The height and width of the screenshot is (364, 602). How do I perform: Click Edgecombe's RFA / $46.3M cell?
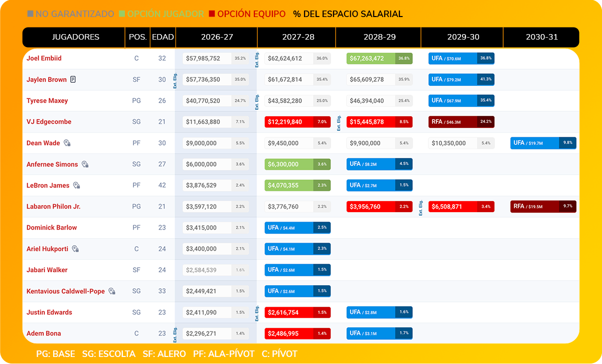point(462,122)
